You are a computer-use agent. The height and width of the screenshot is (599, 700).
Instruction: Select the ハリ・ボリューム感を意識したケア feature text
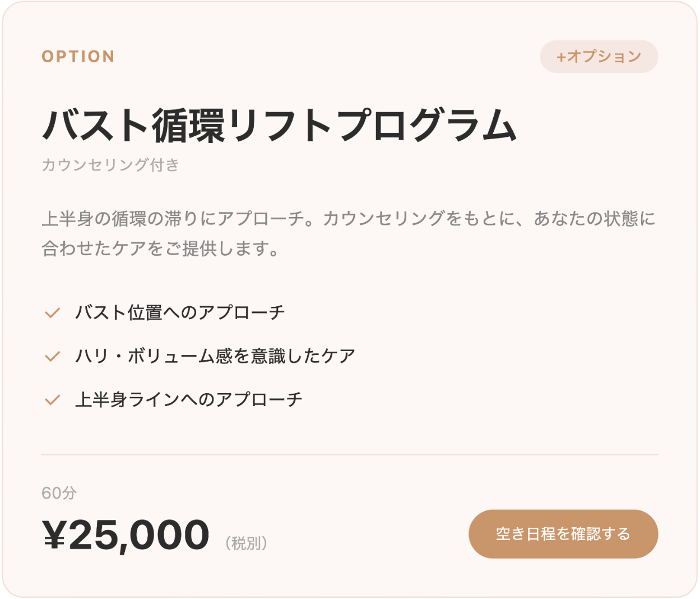215,356
